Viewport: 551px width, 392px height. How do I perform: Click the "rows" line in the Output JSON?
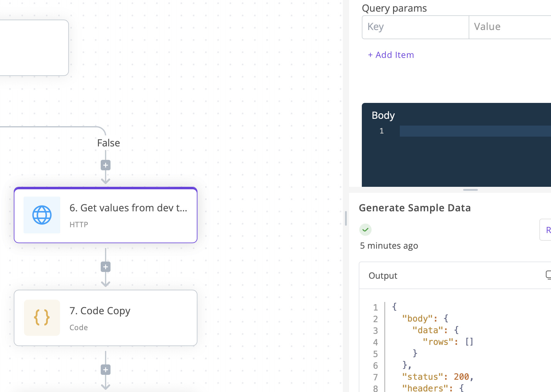click(x=448, y=342)
